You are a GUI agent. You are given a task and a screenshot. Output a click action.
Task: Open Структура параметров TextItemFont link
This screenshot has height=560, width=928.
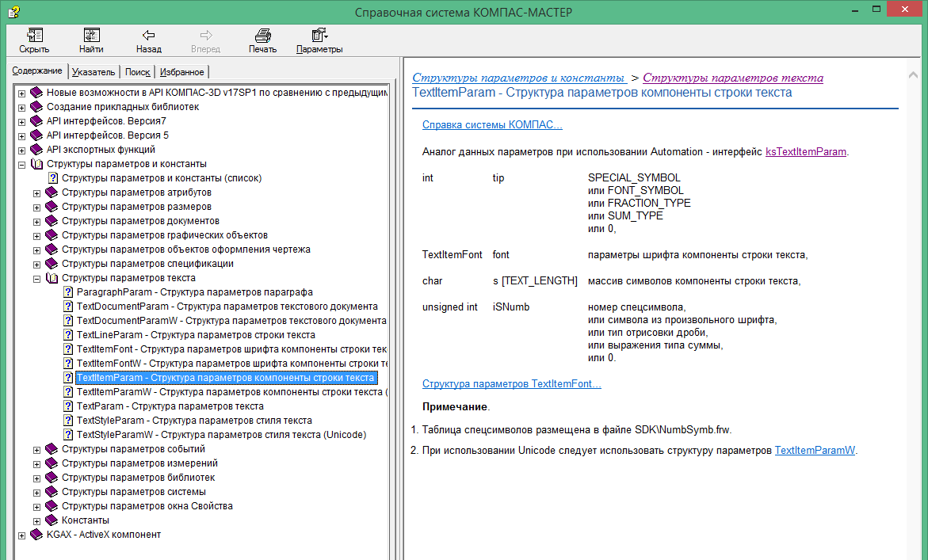click(x=511, y=384)
